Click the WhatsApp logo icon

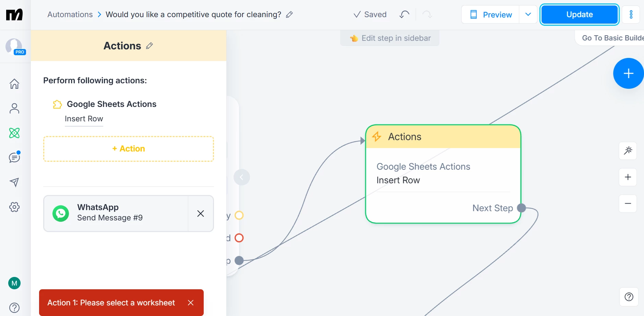tap(61, 214)
